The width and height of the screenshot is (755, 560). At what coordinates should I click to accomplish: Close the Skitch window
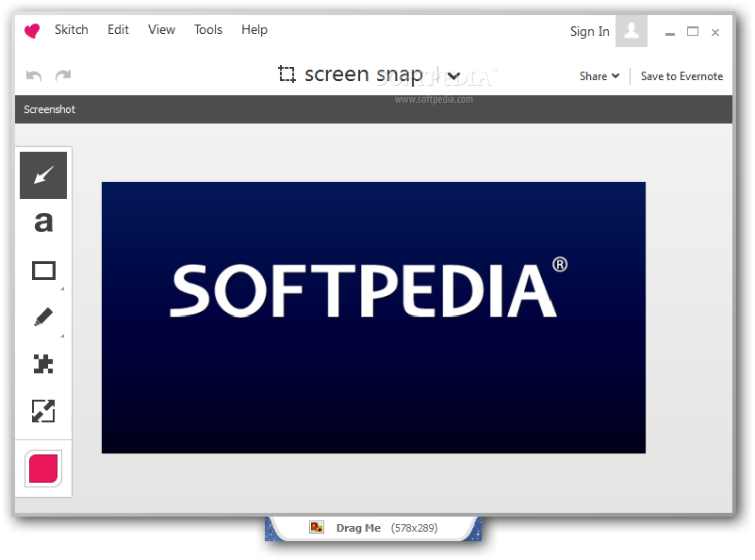point(715,32)
